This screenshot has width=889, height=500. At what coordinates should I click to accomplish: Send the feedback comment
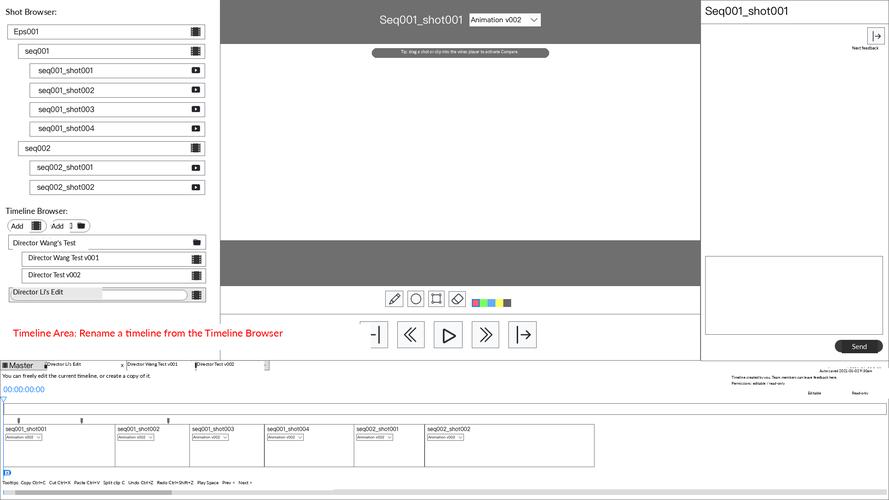tap(858, 346)
